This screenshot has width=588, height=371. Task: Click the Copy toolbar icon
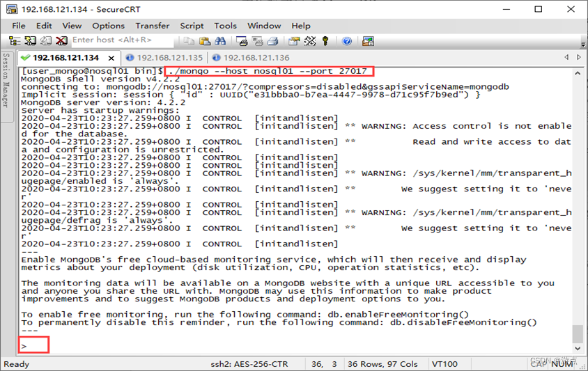pyautogui.click(x=189, y=41)
